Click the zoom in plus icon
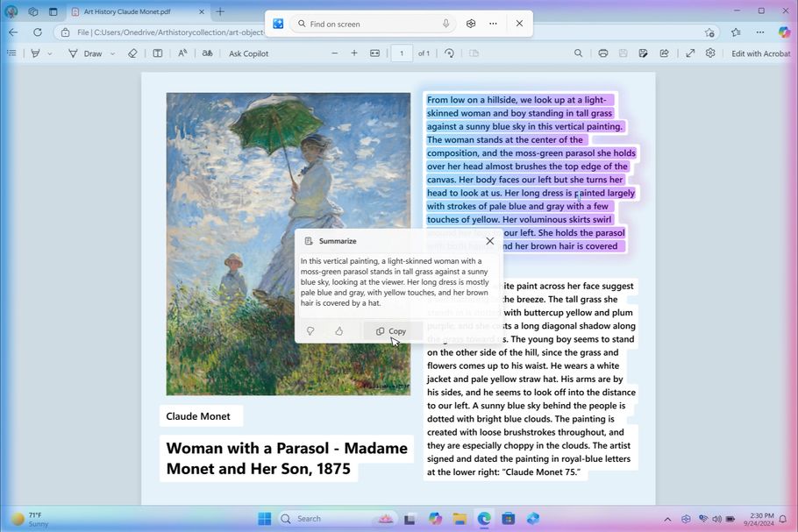Viewport: 798px width, 532px height. (x=354, y=53)
